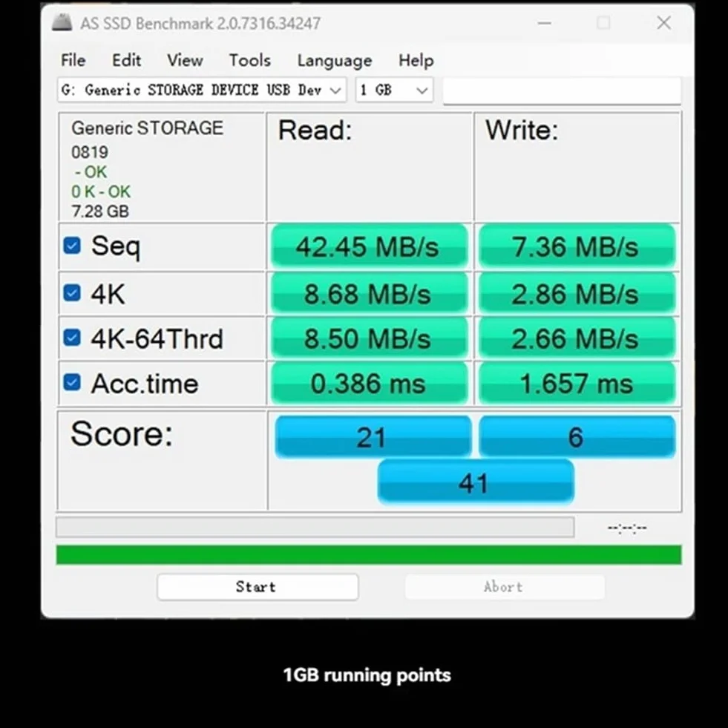
Task: Click the Generic STORAGE device name text
Action: point(147,128)
